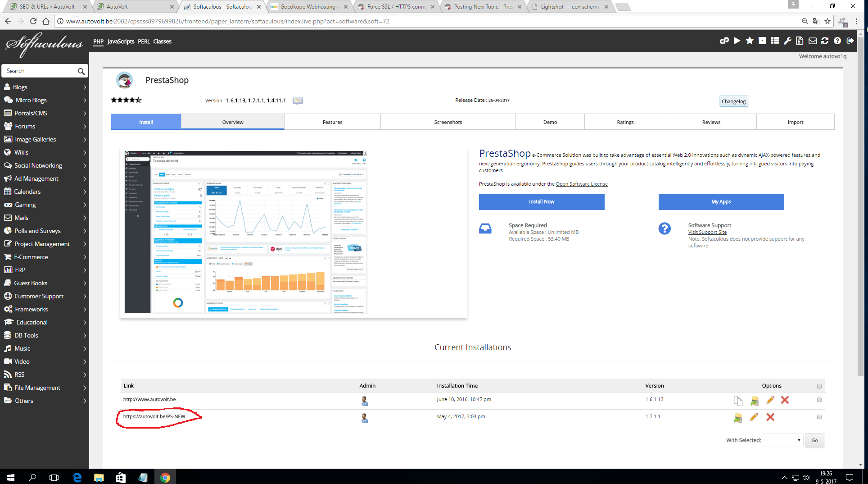The image size is (868, 484).
Task: Click the Install Now button
Action: click(542, 202)
